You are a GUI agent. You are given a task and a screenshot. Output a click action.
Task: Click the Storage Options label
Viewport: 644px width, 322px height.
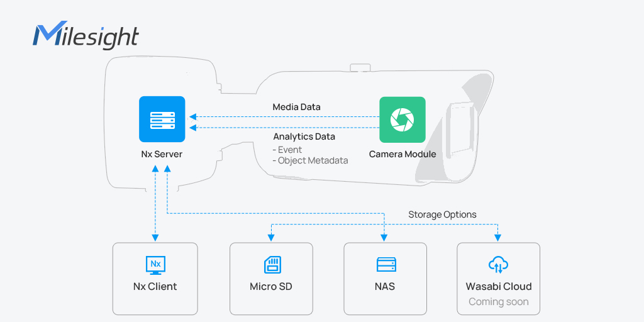click(x=442, y=214)
